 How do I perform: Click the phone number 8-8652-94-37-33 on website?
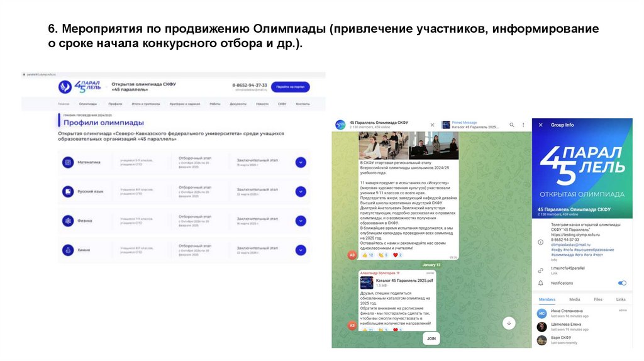[x=250, y=85]
